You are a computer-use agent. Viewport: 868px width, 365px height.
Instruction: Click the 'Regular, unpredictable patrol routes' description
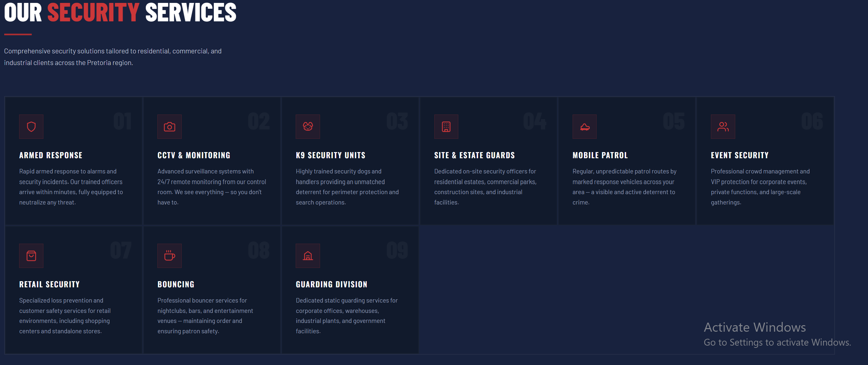click(624, 186)
